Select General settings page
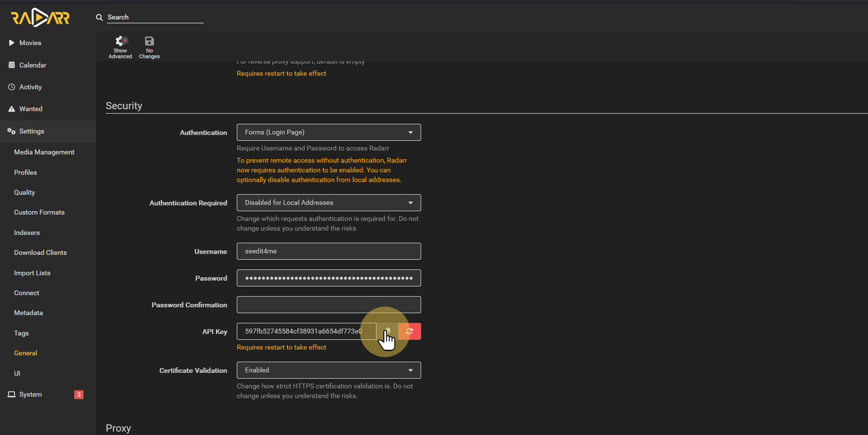868x435 pixels. click(x=26, y=353)
